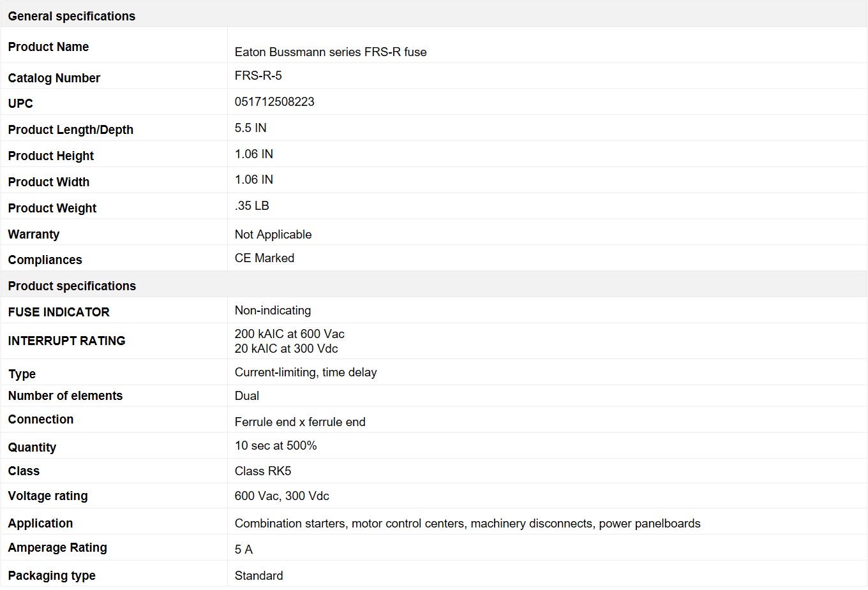Select the 'Type' label
The height and width of the screenshot is (590, 868).
pos(22,374)
